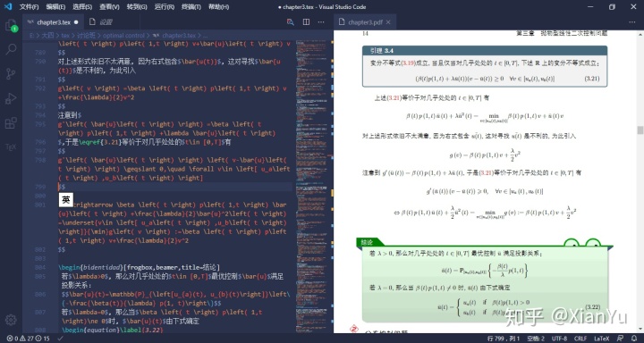This screenshot has width=644, height=343.
Task: Open the editor More Actions menu
Action: 321,22
